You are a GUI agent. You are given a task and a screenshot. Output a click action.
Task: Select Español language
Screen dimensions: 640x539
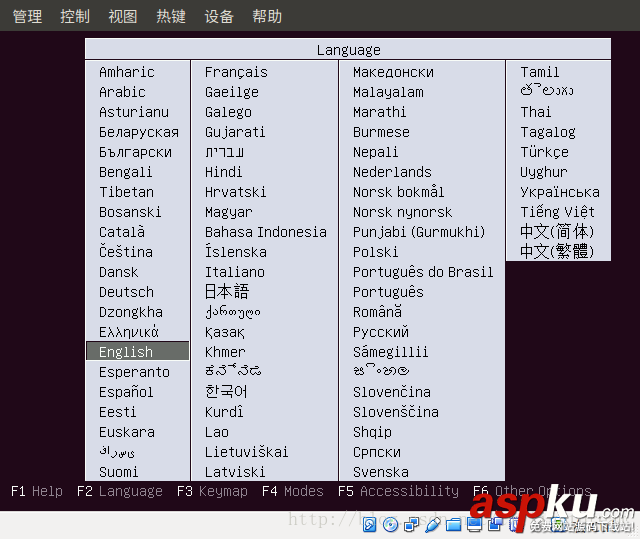[127, 392]
